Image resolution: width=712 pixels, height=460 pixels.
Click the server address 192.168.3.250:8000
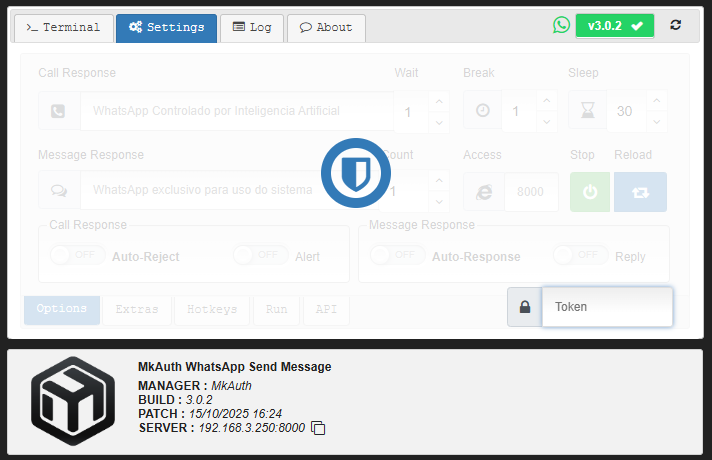[252, 428]
